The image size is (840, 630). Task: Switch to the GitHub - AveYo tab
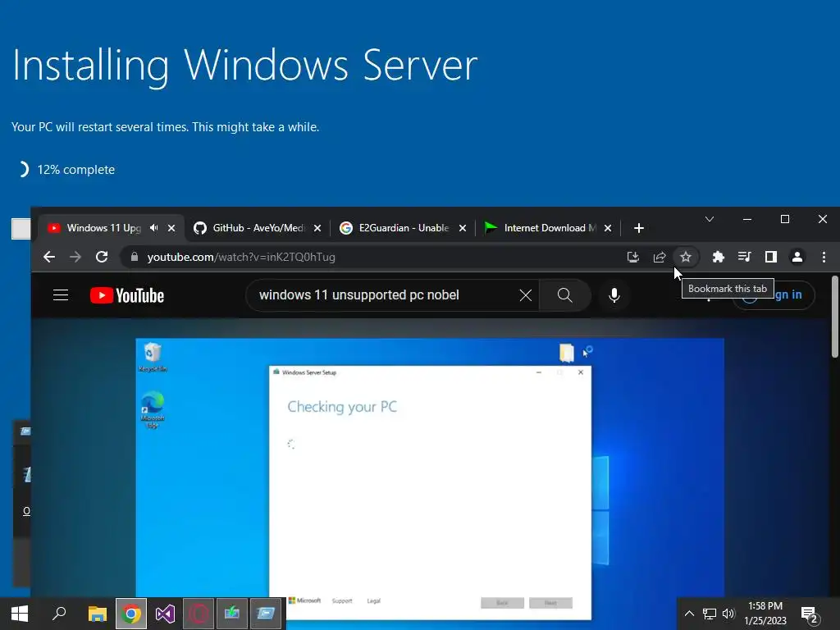pos(258,228)
